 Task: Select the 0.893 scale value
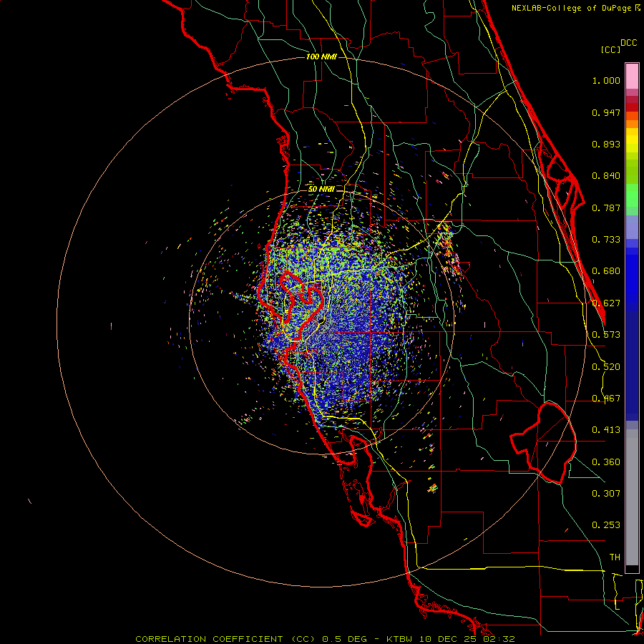[606, 144]
